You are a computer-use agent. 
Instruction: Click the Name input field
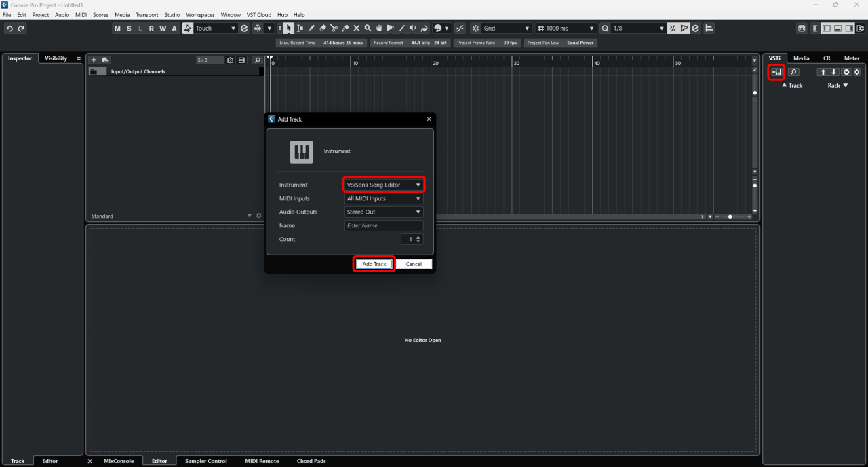tap(384, 225)
